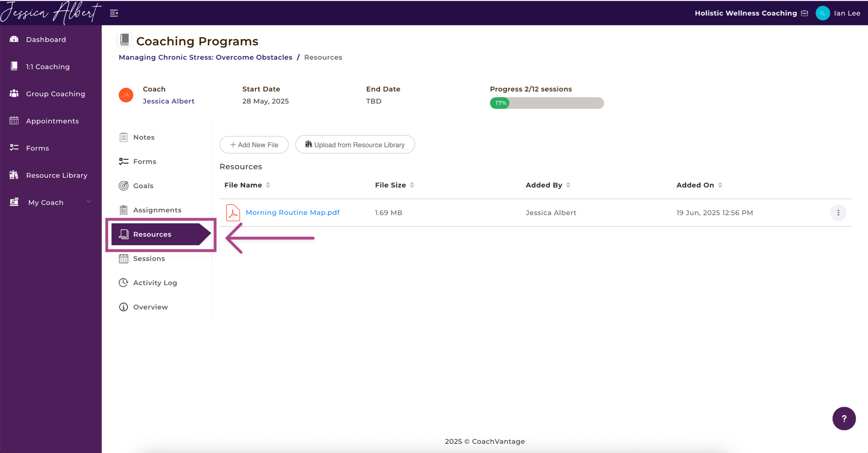This screenshot has height=453, width=868.
Task: Click the JA coach avatar
Action: click(126, 95)
